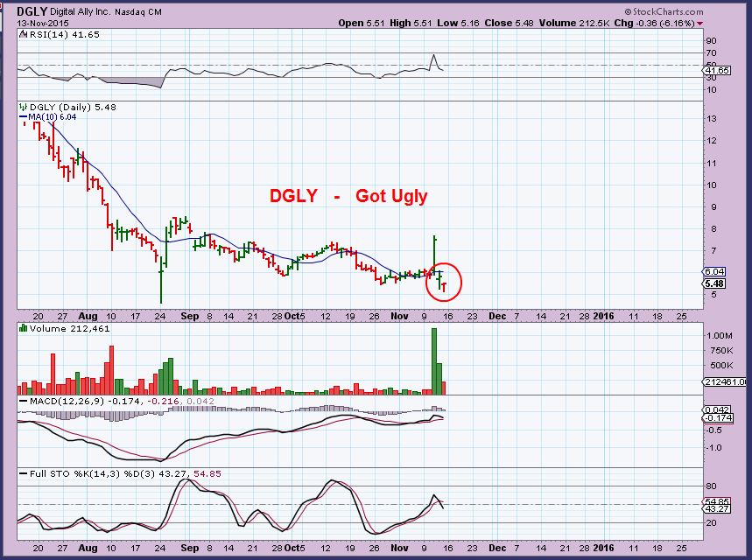Screen dimensions: 752x560
Task: Click the MA(10) 6.04 legend label
Action: pyautogui.click(x=53, y=117)
